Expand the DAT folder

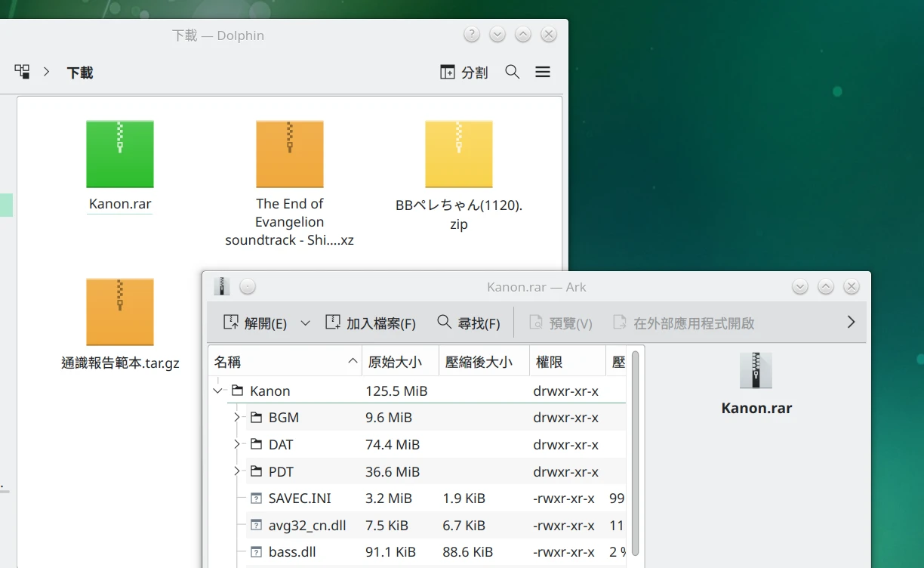(237, 445)
